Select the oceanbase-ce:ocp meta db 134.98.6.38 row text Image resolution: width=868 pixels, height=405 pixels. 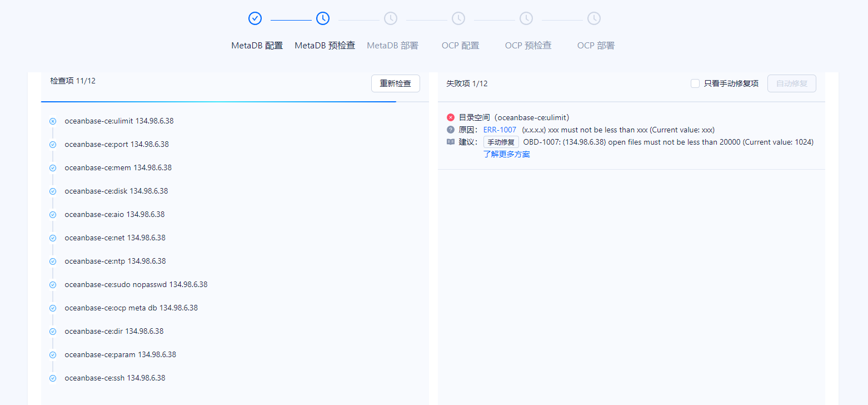pos(131,308)
